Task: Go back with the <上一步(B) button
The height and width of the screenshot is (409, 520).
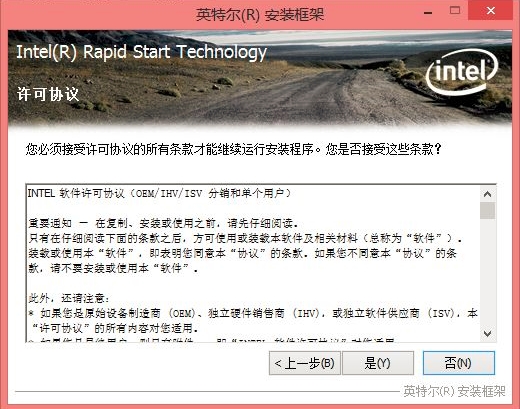Action: (305, 363)
